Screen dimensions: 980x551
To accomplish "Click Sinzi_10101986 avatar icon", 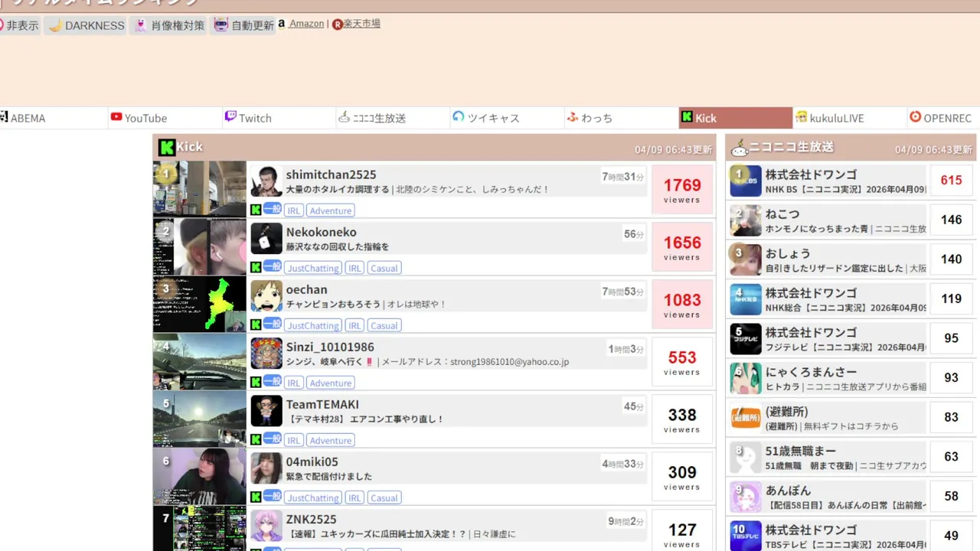I will (266, 354).
